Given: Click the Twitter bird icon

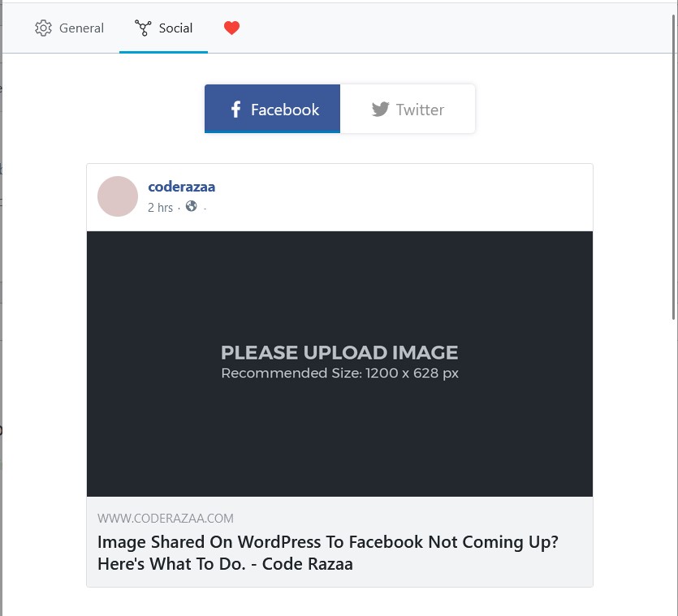Looking at the screenshot, I should point(380,110).
